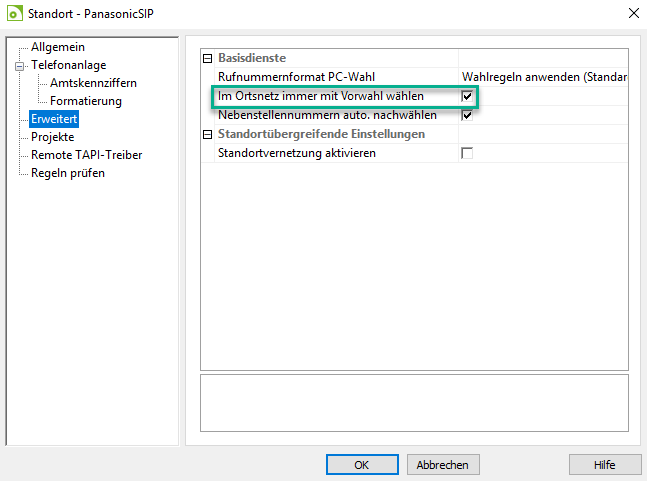Confirm with the OK button

click(362, 465)
